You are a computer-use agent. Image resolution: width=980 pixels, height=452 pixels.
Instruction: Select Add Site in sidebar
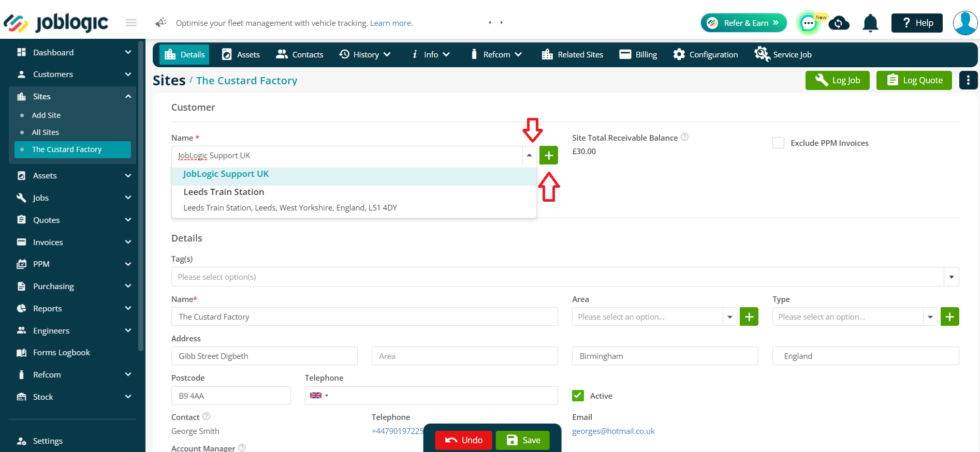pos(46,115)
